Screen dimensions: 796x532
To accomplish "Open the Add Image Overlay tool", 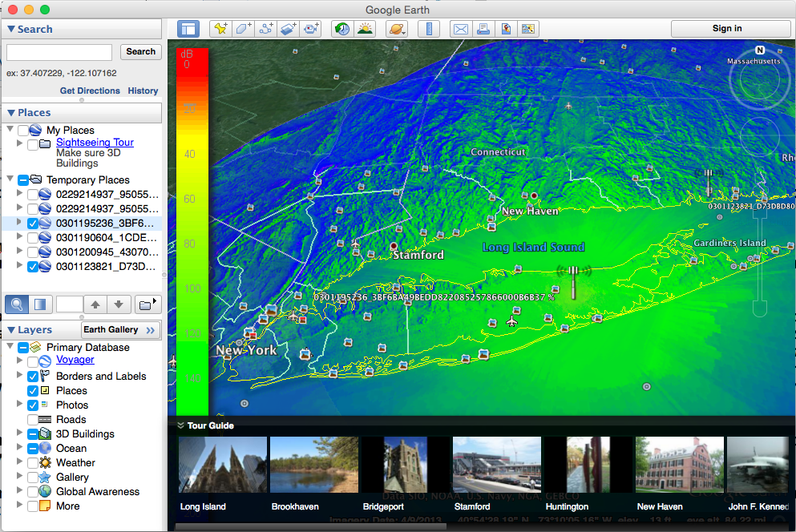I will [x=289, y=28].
